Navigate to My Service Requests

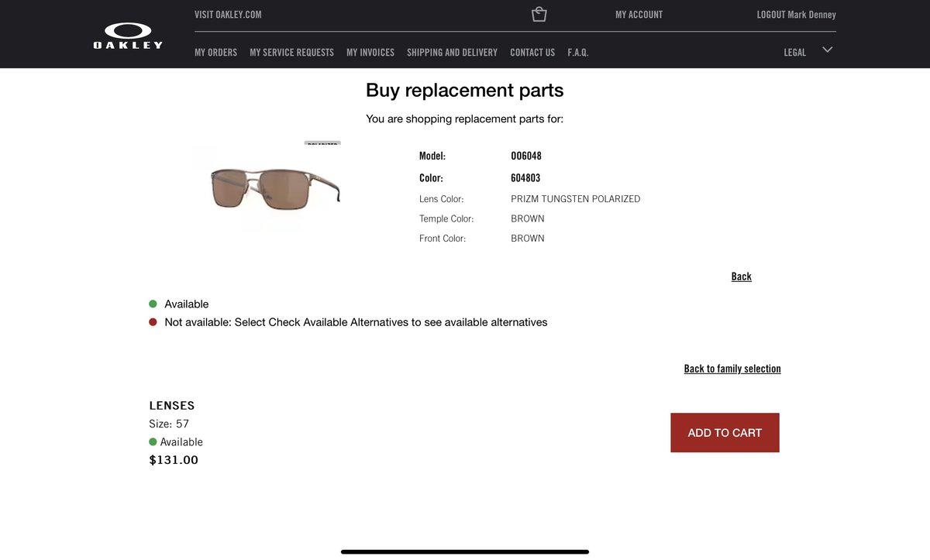[x=291, y=53]
